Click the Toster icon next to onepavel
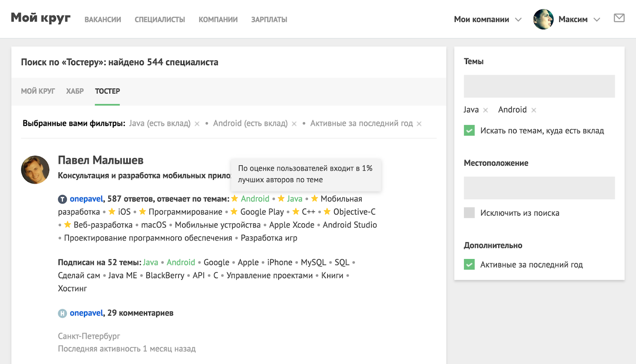Screen dimensions: 636x364 click(62, 199)
